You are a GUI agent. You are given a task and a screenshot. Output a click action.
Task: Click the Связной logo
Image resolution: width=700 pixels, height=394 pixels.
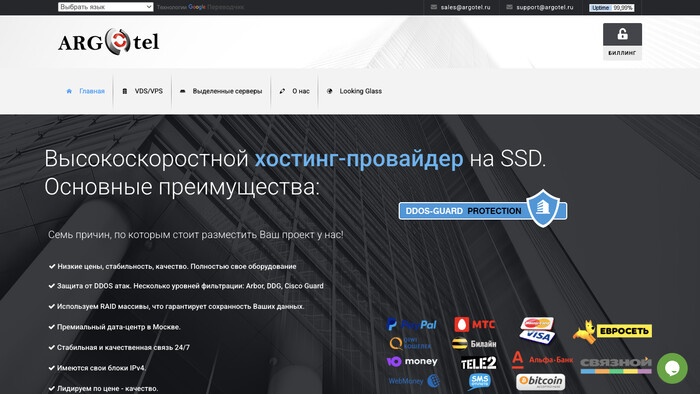[x=616, y=365]
